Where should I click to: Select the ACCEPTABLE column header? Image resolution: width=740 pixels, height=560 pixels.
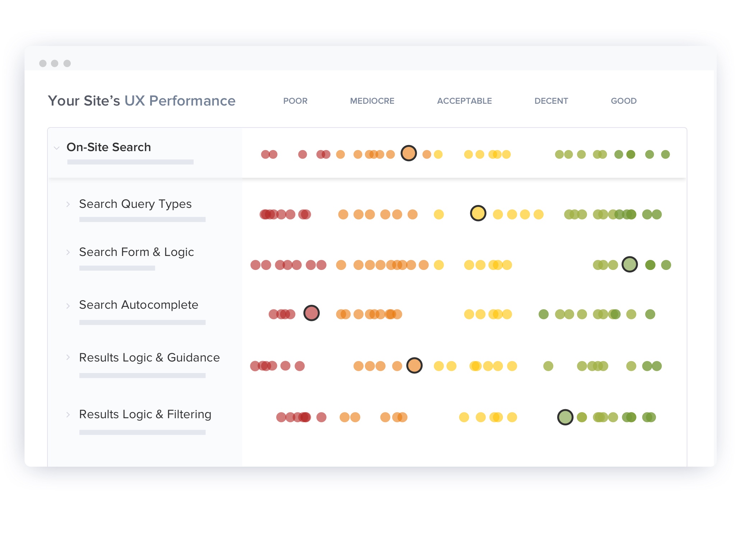tap(464, 101)
